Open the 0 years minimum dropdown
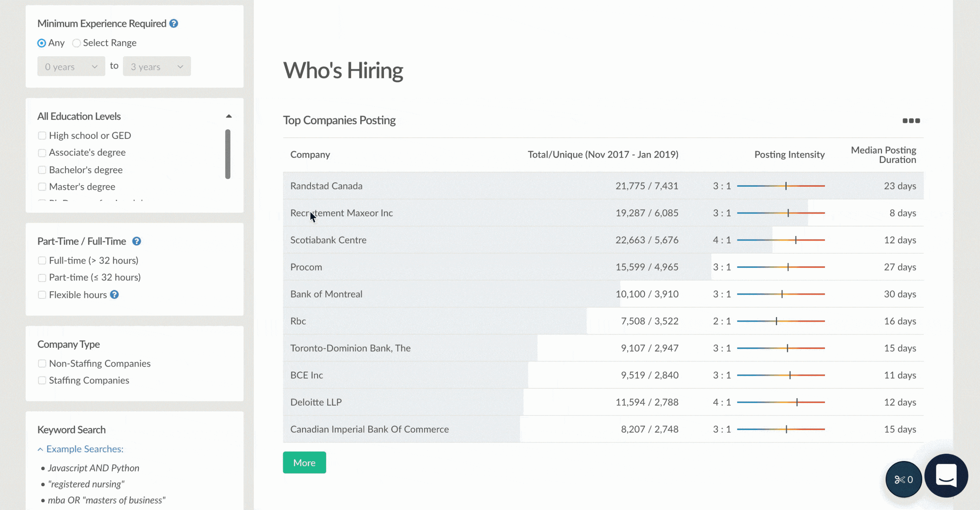Image resolution: width=980 pixels, height=510 pixels. [x=71, y=67]
